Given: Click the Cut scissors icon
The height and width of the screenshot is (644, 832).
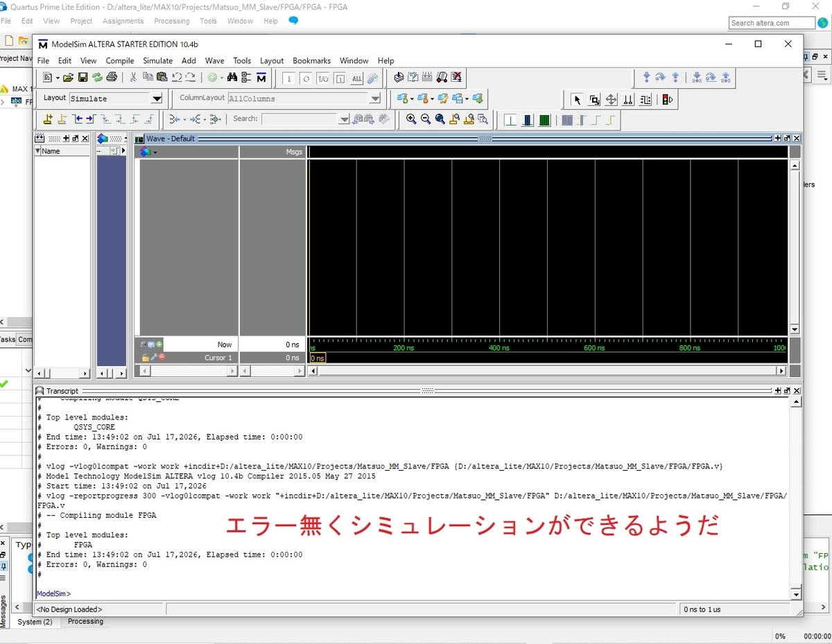Looking at the screenshot, I should [133, 78].
